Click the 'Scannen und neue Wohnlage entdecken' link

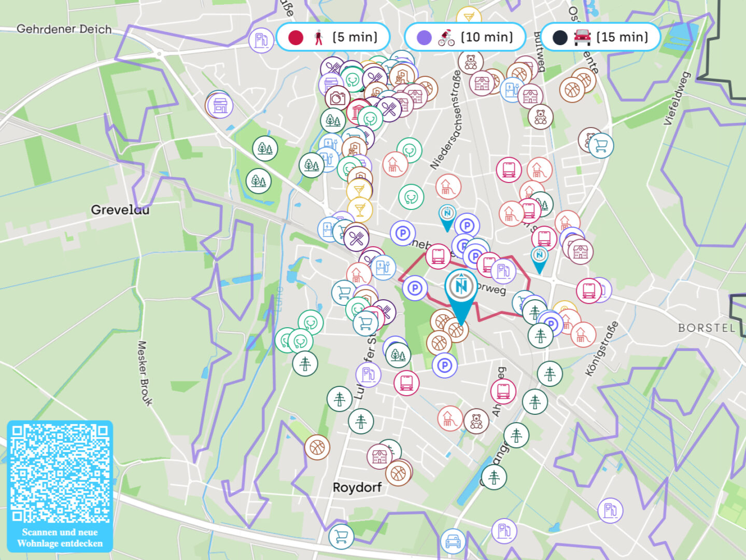click(x=60, y=538)
